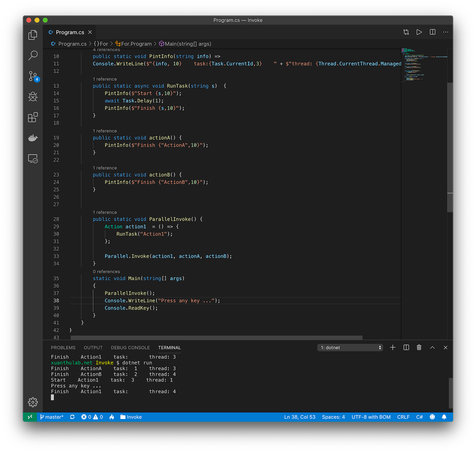Screen dimensions: 476x452
Task: Split the editor to the right
Action: [x=432, y=32]
